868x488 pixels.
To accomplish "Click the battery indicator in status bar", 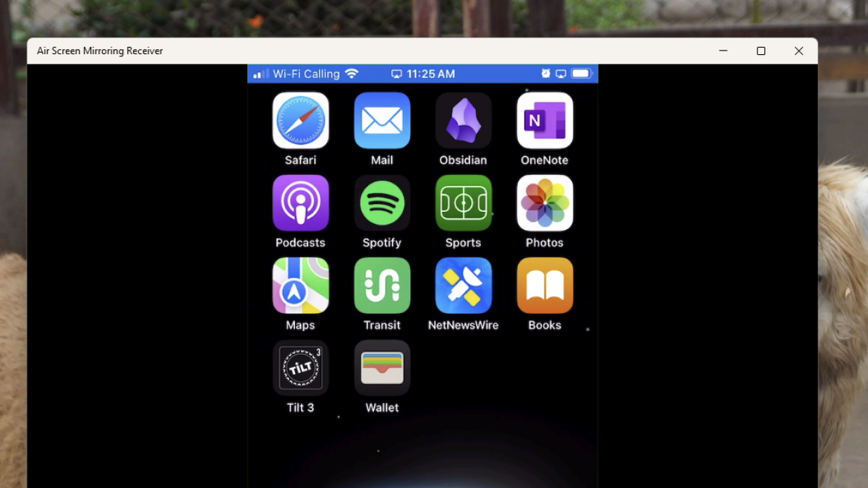I will [582, 74].
